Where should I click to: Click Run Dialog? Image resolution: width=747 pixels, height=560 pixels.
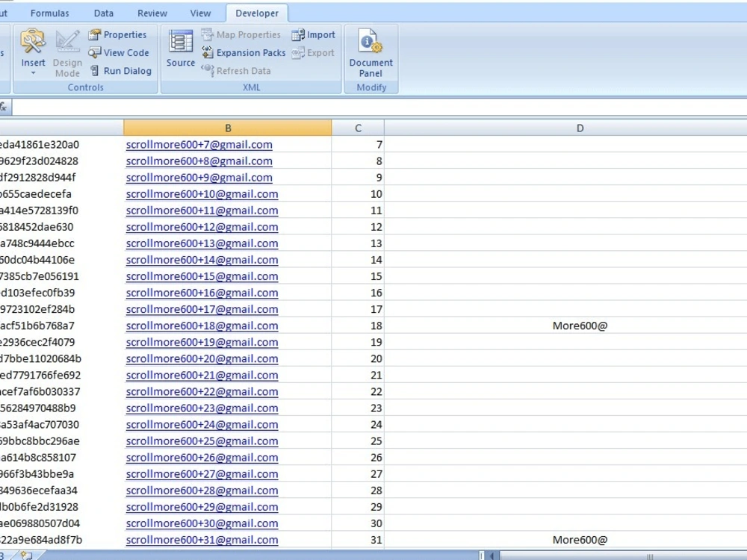120,71
